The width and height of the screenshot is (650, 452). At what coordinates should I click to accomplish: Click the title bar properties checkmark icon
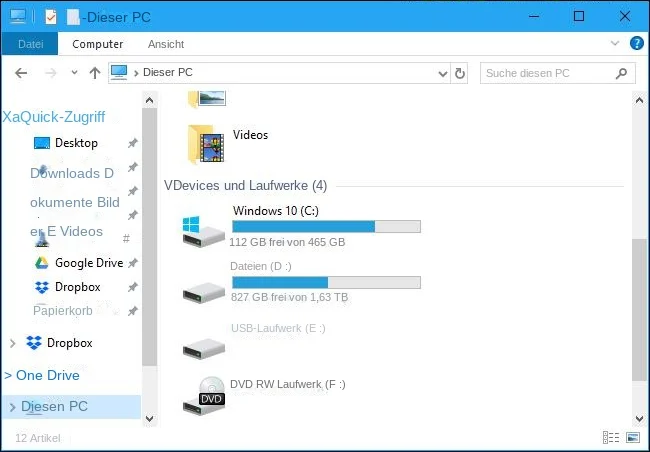click(51, 17)
